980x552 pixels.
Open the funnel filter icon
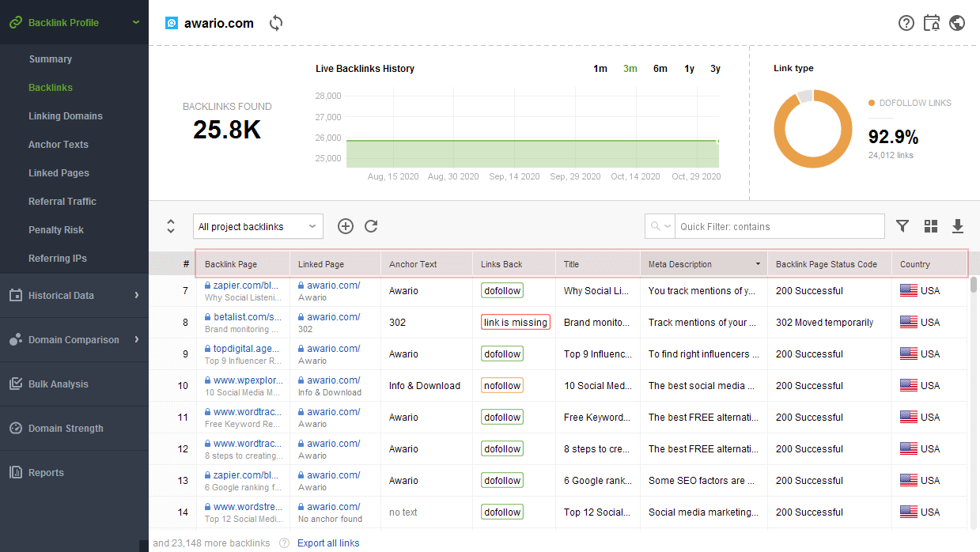point(902,226)
